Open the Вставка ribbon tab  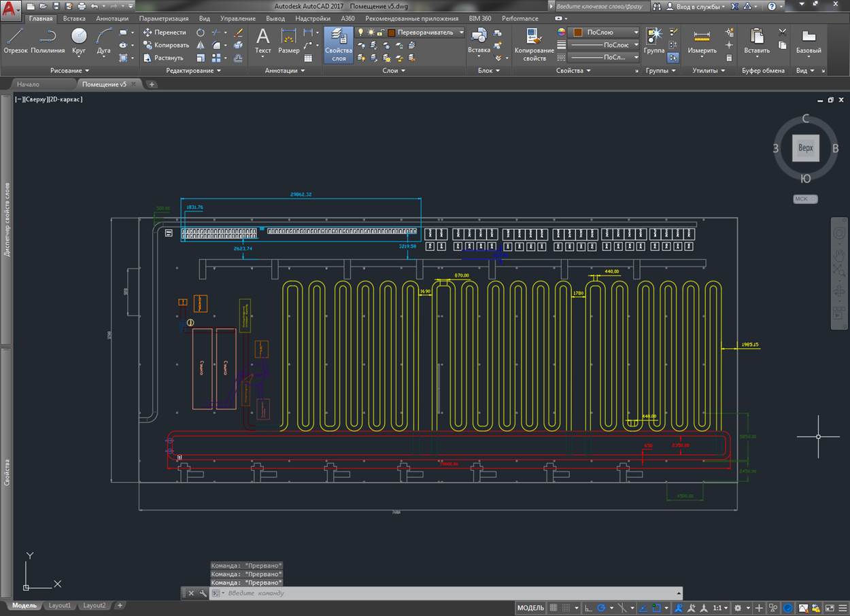point(74,18)
